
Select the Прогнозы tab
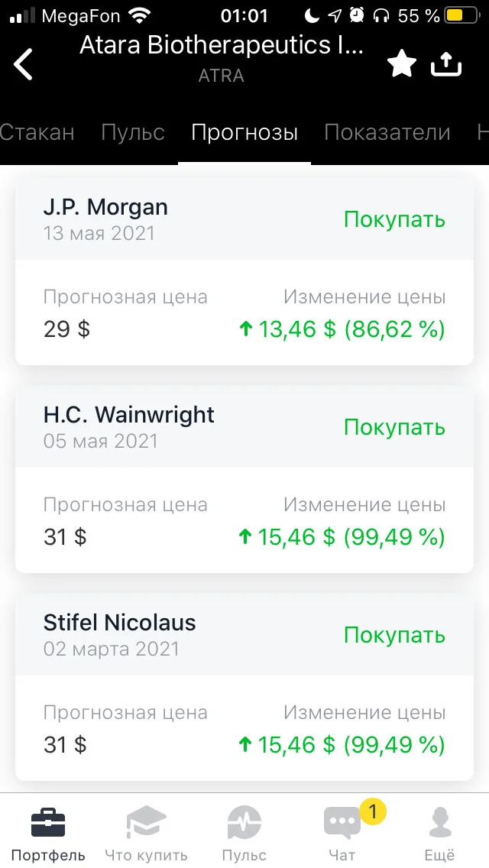(x=244, y=132)
